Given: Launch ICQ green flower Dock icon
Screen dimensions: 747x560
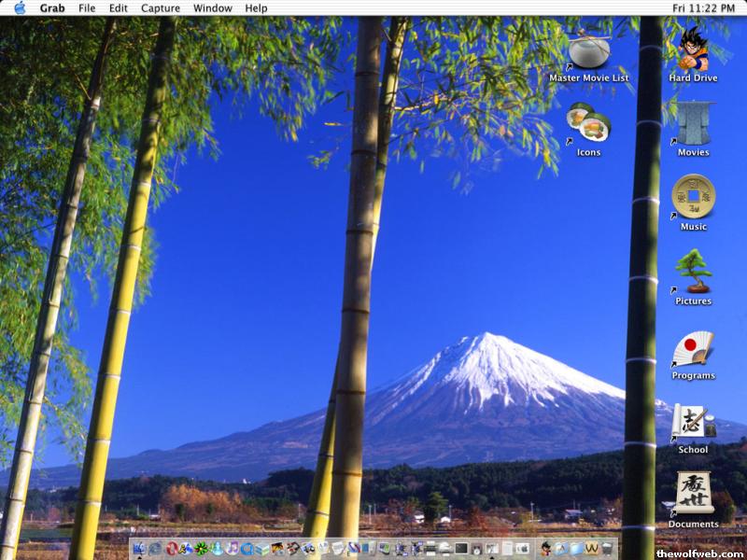Looking at the screenshot, I should pyautogui.click(x=201, y=549).
